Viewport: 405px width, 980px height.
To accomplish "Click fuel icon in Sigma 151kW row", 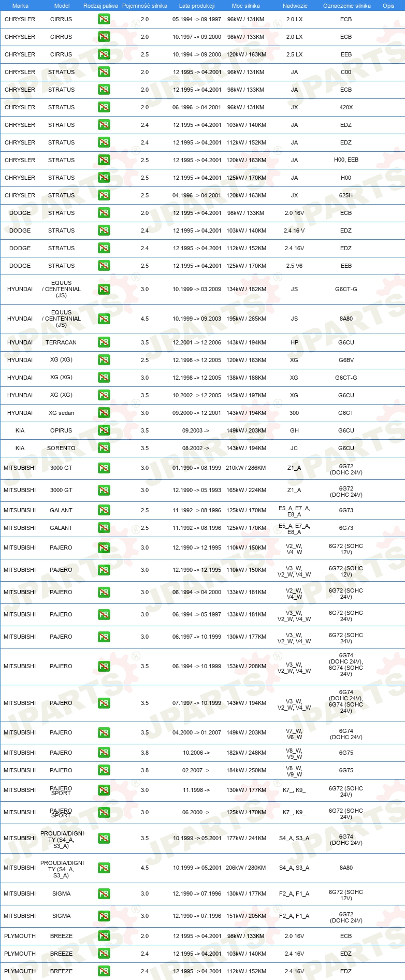I will pos(104,916).
